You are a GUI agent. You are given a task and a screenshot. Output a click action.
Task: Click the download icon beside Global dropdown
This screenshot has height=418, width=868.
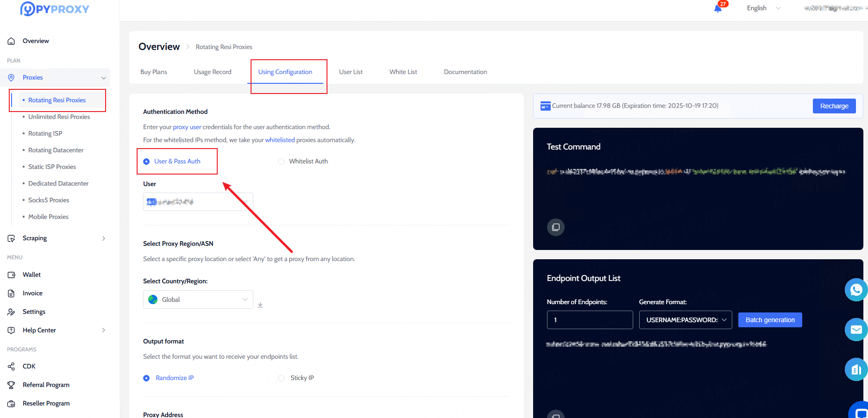point(260,305)
